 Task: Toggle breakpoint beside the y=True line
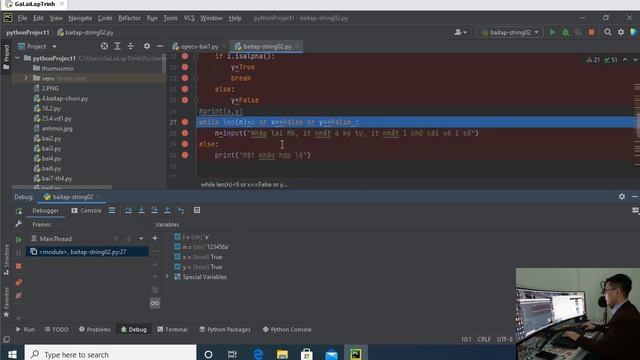(x=185, y=67)
